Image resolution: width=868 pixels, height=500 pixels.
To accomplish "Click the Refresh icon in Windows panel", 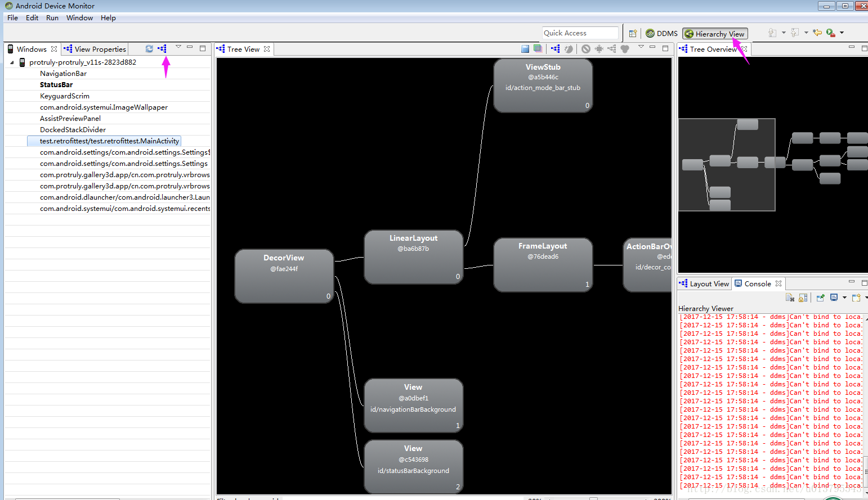I will point(149,49).
